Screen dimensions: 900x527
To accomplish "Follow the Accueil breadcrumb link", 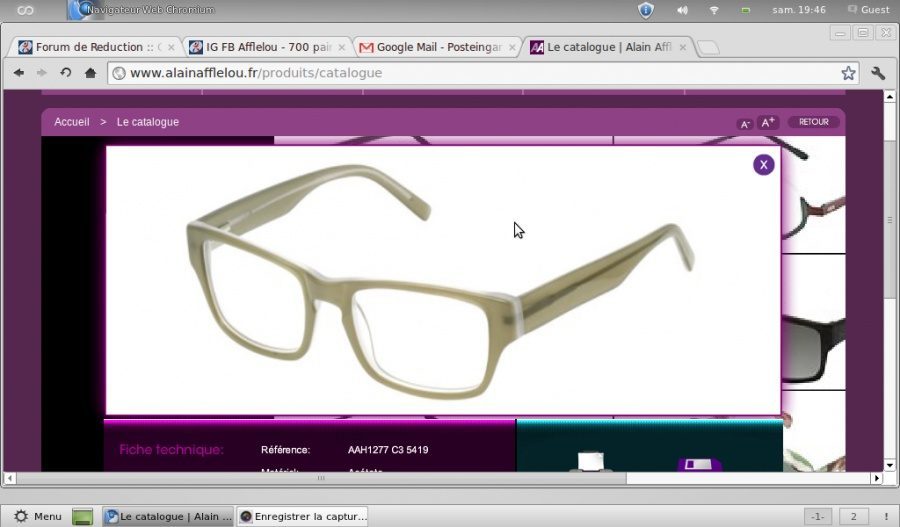I will (72, 122).
